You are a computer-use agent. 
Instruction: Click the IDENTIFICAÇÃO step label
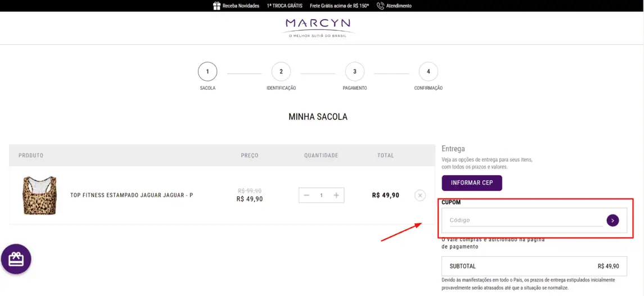pyautogui.click(x=281, y=88)
